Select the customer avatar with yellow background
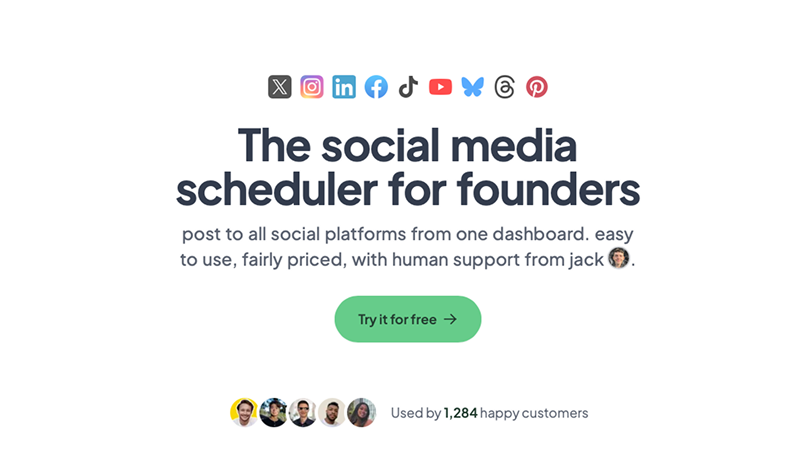Image resolution: width=800 pixels, height=450 pixels. (x=244, y=412)
